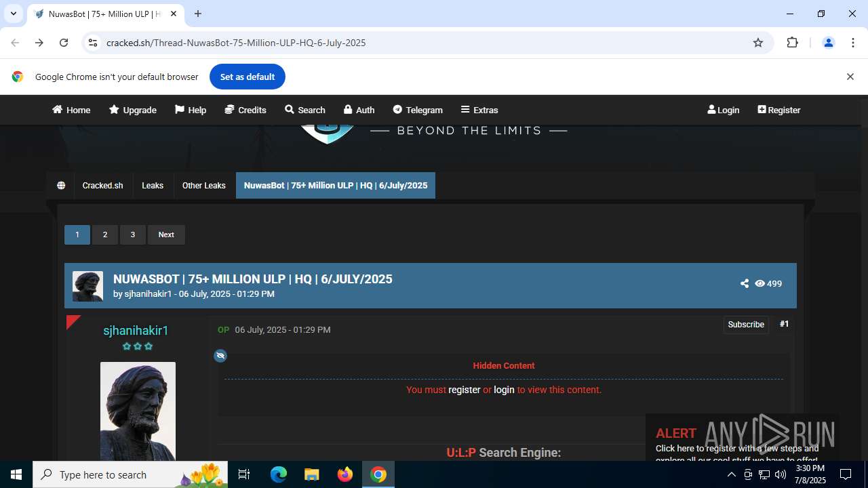Dismiss the default browser notification bar
Screen dimensions: 868x488
[x=850, y=77]
